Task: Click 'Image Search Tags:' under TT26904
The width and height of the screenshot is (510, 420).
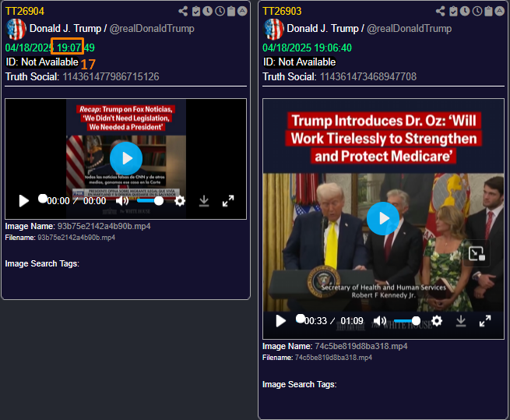Action: coord(42,263)
